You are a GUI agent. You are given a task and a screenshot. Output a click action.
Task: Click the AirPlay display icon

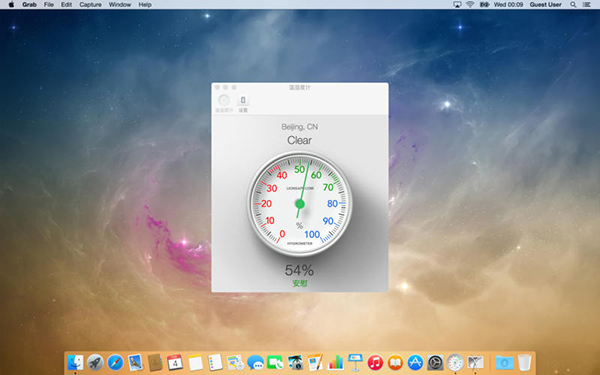pos(457,5)
